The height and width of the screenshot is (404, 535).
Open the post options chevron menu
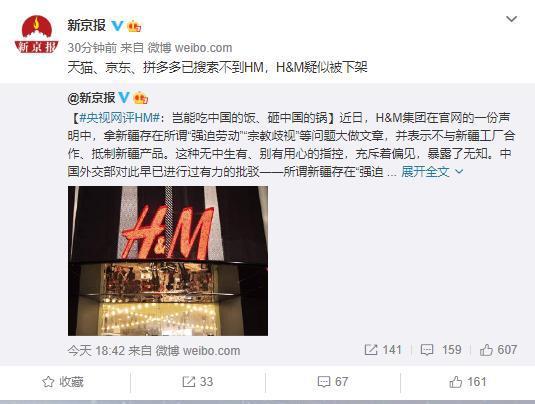(x=511, y=19)
